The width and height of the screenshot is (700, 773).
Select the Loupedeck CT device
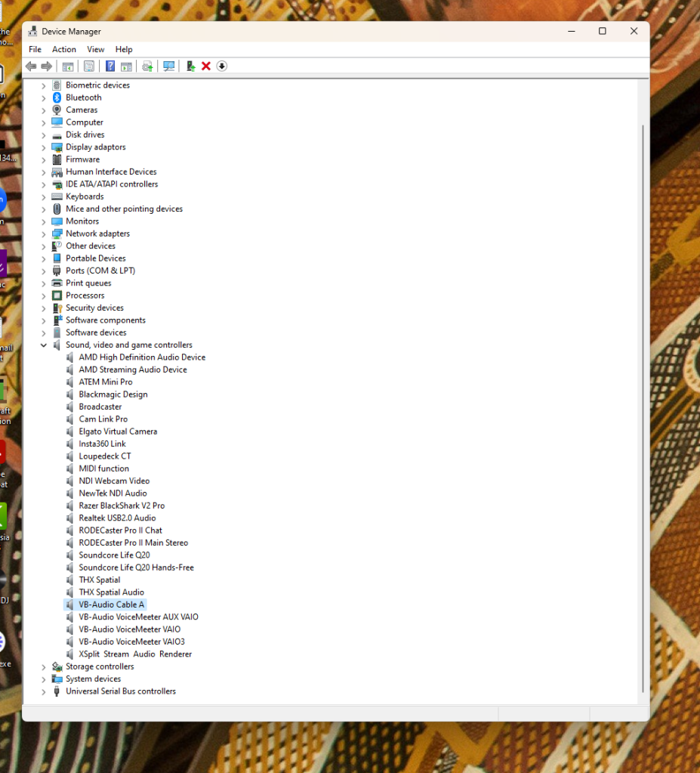coord(105,456)
